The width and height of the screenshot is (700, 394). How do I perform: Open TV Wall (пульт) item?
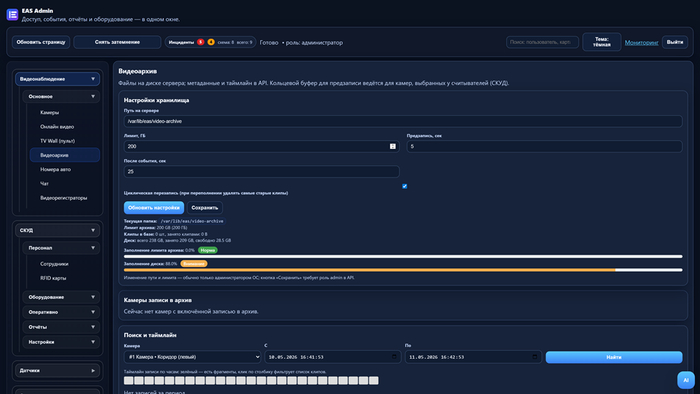click(x=65, y=141)
